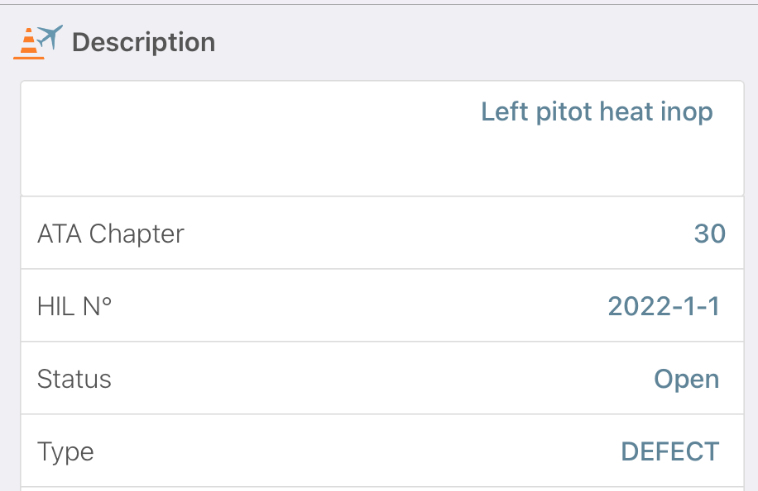The height and width of the screenshot is (491, 758).
Task: Click the word 'pitot' in the description
Action: (x=564, y=113)
